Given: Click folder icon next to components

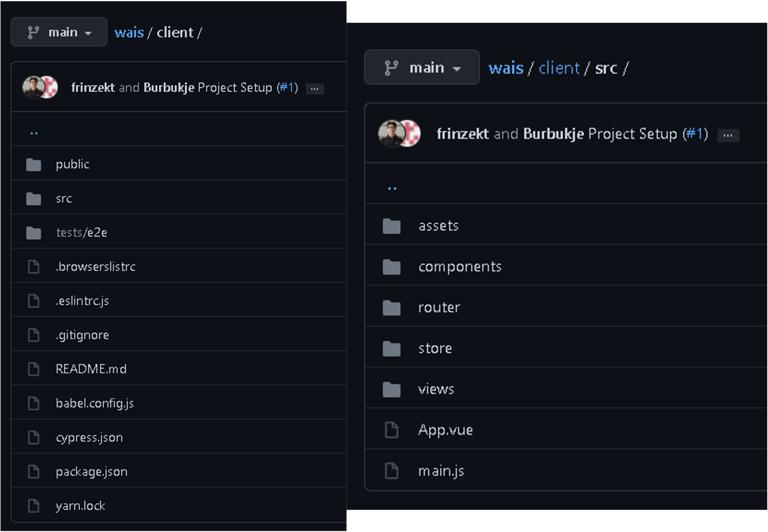Looking at the screenshot, I should pyautogui.click(x=391, y=267).
